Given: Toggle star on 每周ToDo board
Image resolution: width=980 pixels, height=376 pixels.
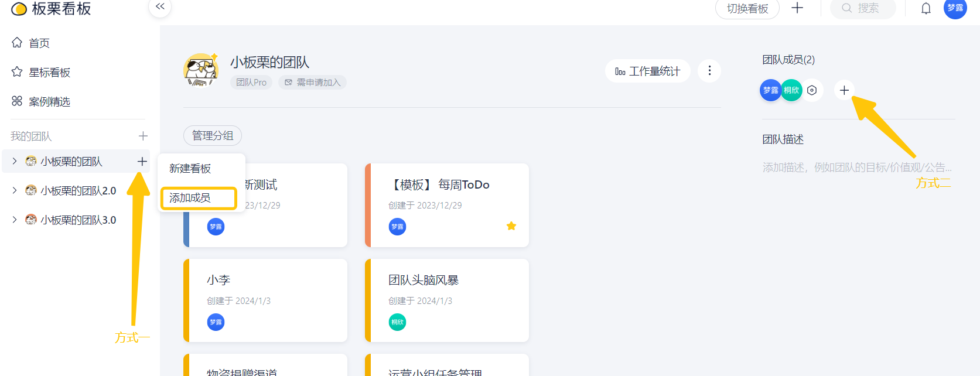Looking at the screenshot, I should point(511,226).
